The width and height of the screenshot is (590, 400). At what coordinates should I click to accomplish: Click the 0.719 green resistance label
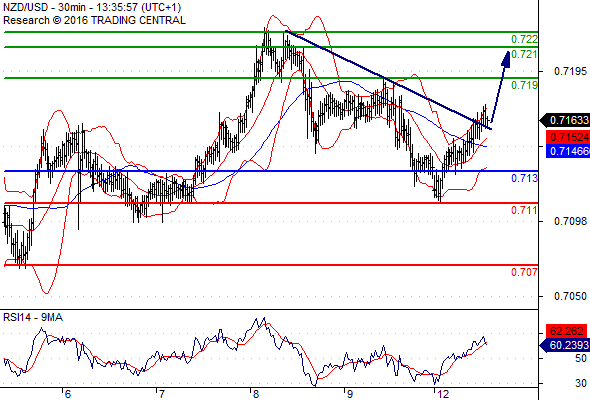(524, 85)
